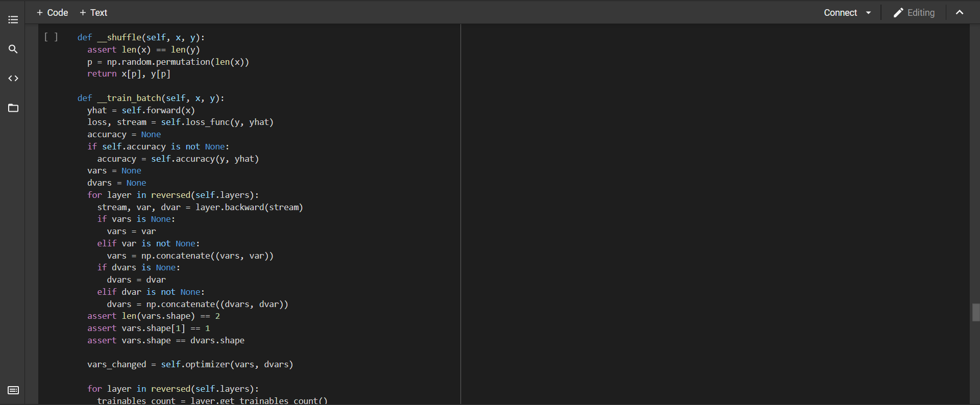Connect to a runtime
Screen dimensions: 980x405
tap(840, 13)
